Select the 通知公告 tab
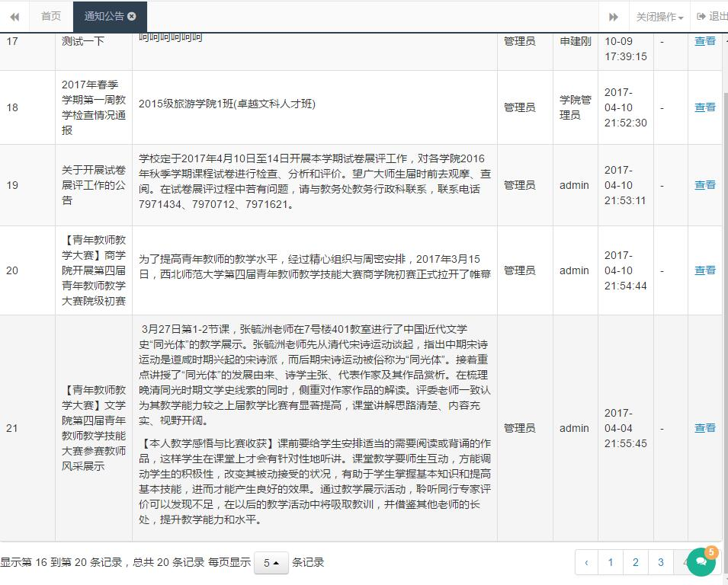 point(104,16)
